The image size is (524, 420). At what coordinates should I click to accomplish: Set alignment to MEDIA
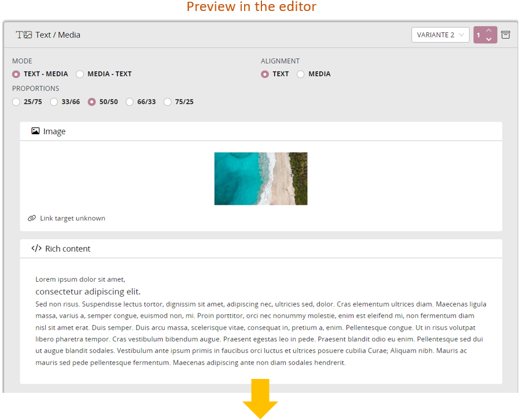[x=301, y=74]
